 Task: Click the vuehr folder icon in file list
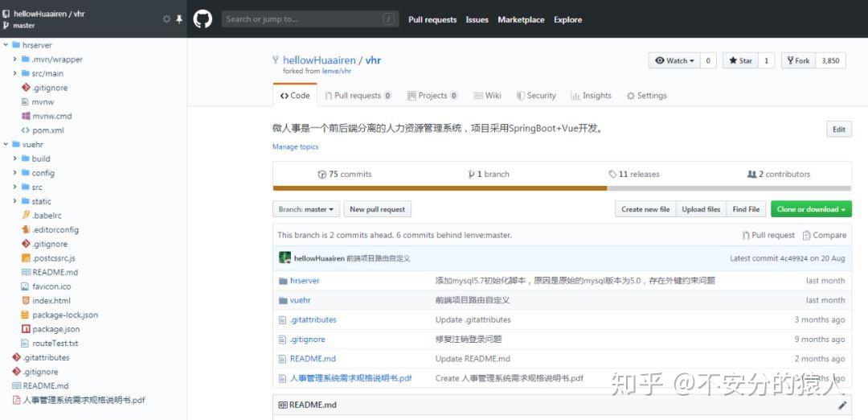284,300
